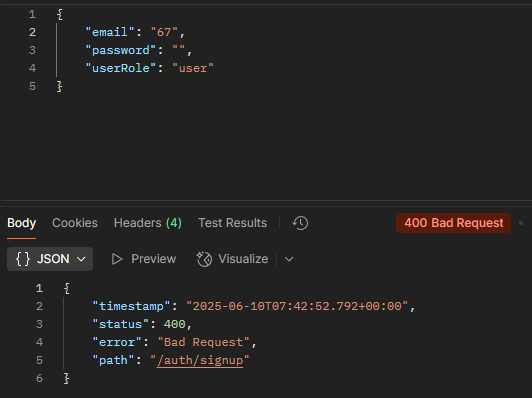
Task: Open the Test Results tab
Action: [232, 223]
